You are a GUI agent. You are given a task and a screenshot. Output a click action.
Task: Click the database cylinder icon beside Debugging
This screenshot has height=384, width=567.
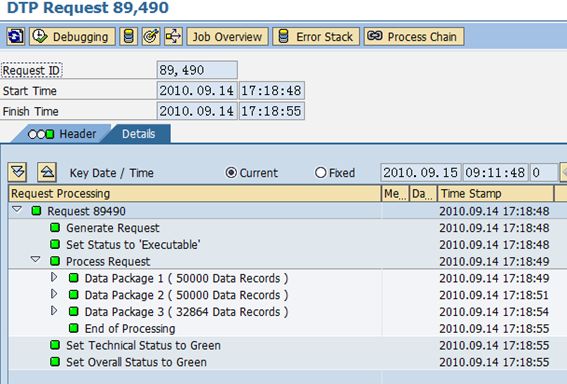128,37
